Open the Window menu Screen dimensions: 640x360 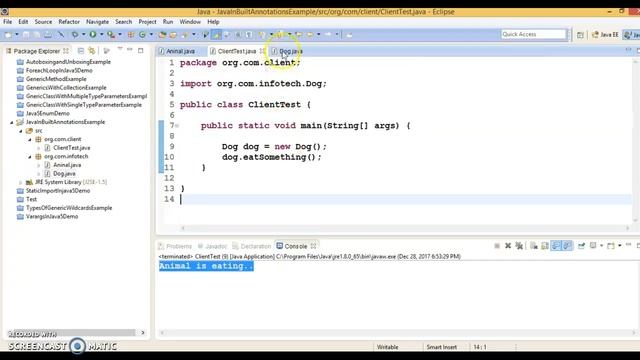tap(190, 22)
